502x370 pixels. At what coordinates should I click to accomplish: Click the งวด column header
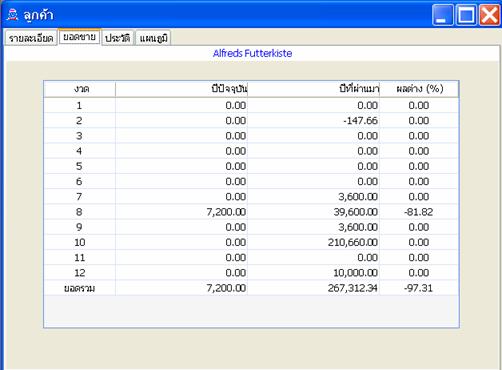[80, 89]
